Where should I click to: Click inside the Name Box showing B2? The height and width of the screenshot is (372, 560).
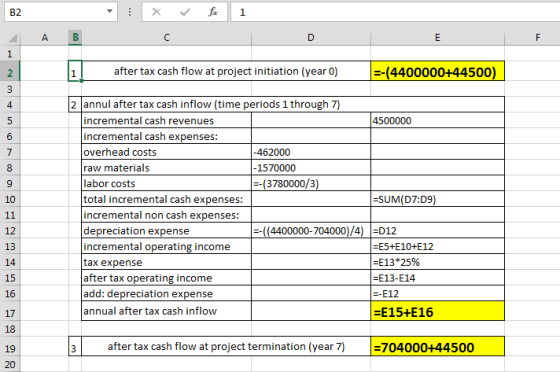click(55, 12)
